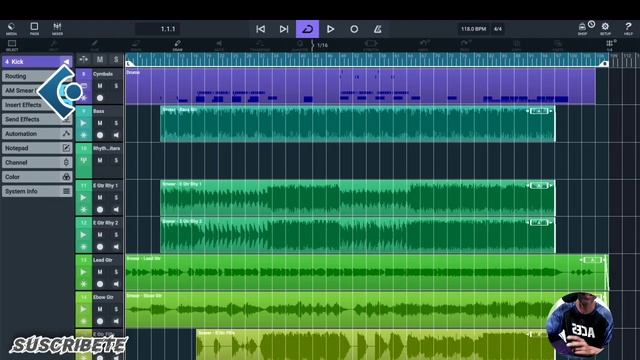
Task: Select the Lead Gtr audio clip
Action: 367,272
